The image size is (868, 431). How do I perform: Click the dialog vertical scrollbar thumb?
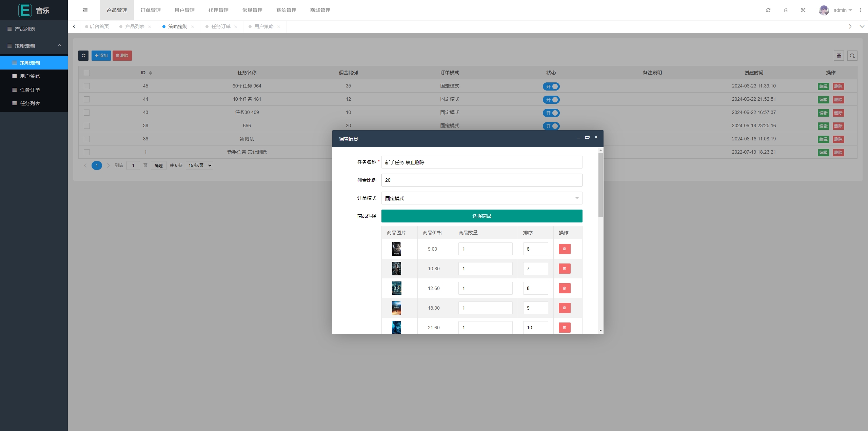[x=600, y=185]
